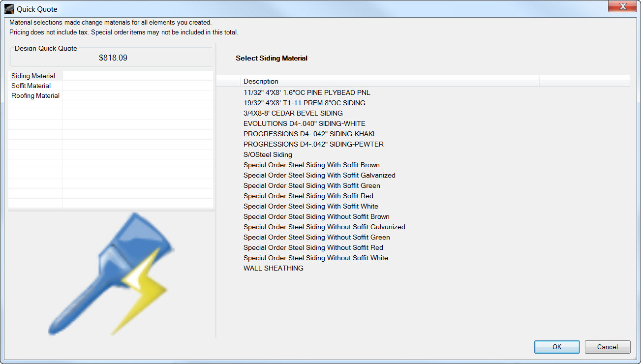This screenshot has height=364, width=641.
Task: Click the Siding Material value cell
Action: pyautogui.click(x=138, y=76)
